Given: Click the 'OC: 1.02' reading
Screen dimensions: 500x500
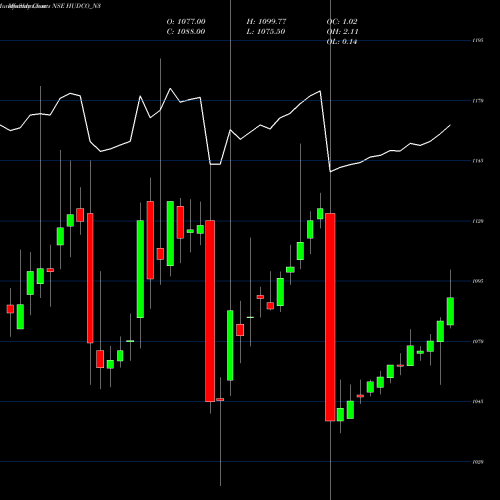Looking at the screenshot, I should [x=342, y=22].
